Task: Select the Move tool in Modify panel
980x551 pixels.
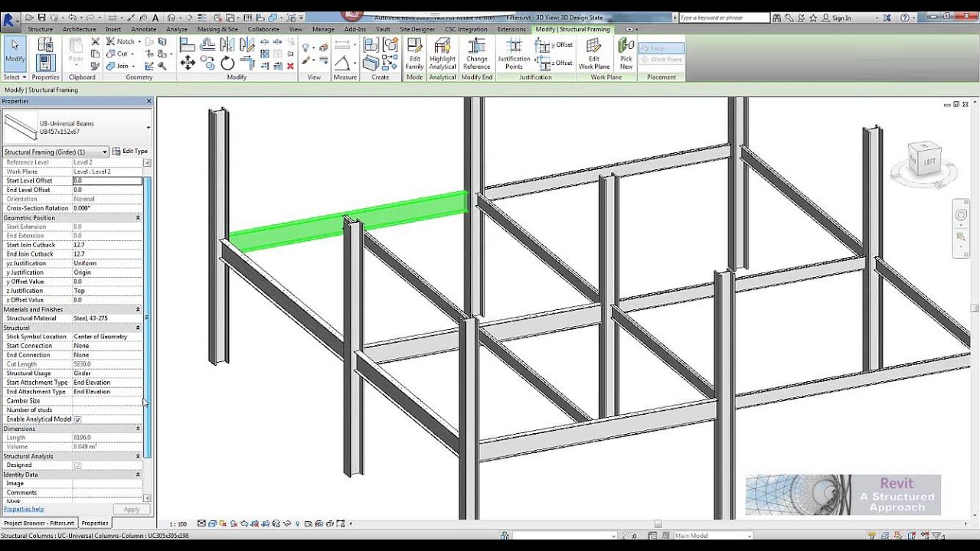Action: click(188, 64)
